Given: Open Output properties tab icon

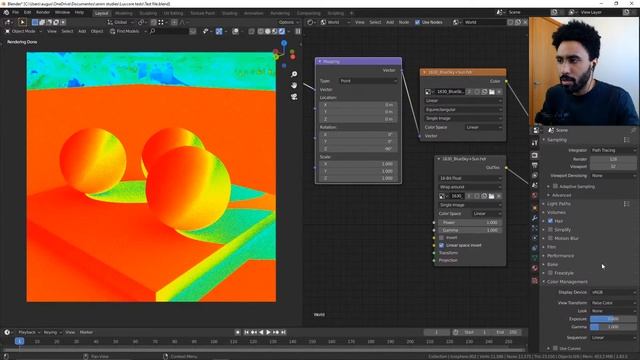Looking at the screenshot, I should click(x=535, y=165).
